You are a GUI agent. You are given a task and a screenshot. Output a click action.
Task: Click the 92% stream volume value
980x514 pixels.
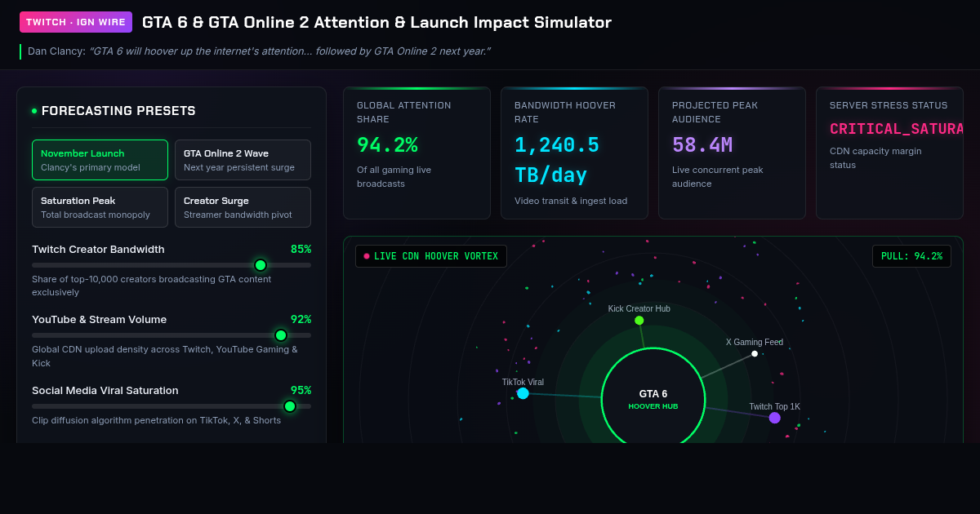(x=301, y=319)
